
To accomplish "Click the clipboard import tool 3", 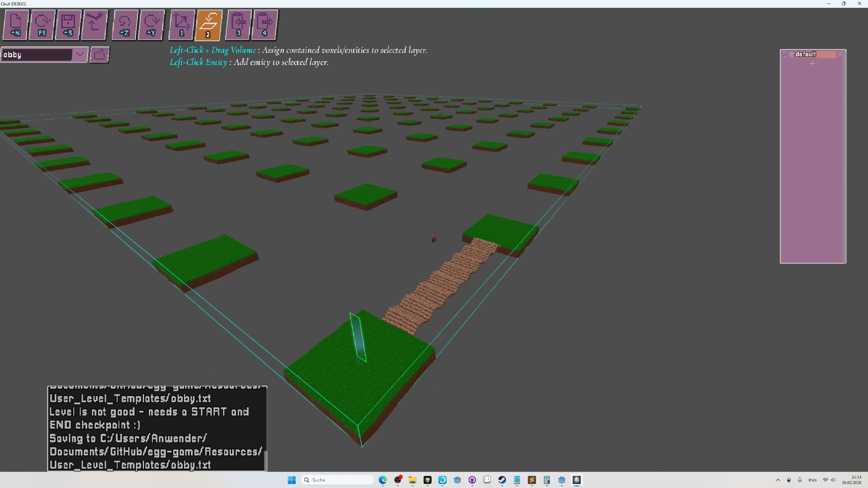I will coord(238,25).
